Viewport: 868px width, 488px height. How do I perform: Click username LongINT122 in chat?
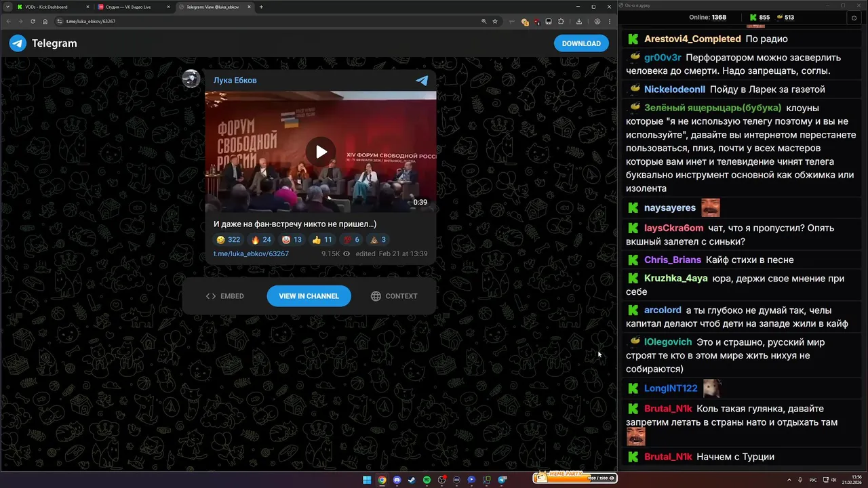tap(671, 388)
